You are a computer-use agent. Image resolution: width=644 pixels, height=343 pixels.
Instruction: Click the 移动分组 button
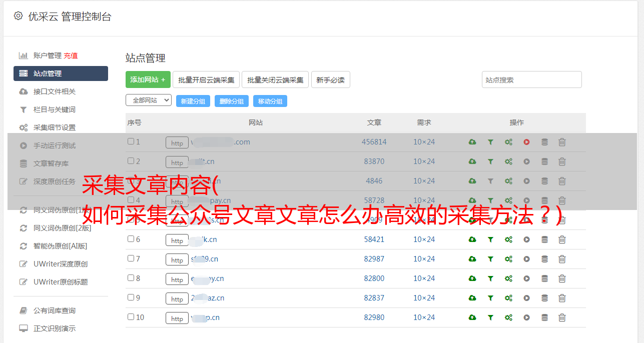270,101
